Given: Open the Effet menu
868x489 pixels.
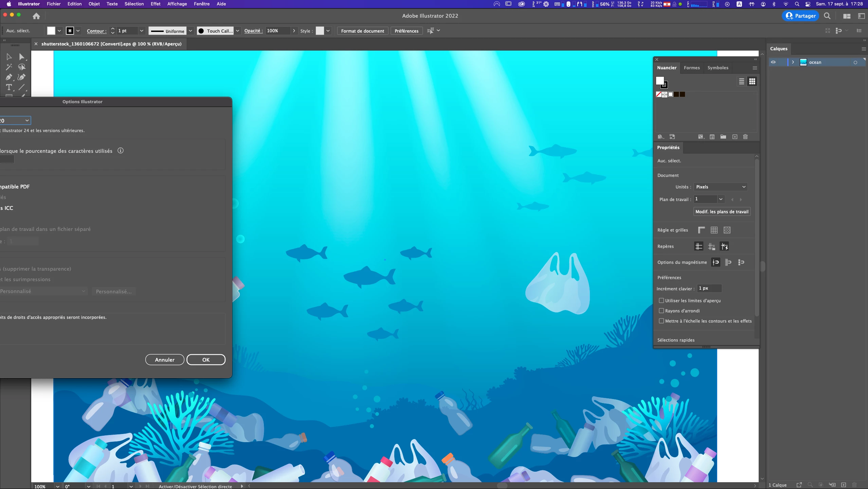Looking at the screenshot, I should click(x=155, y=4).
